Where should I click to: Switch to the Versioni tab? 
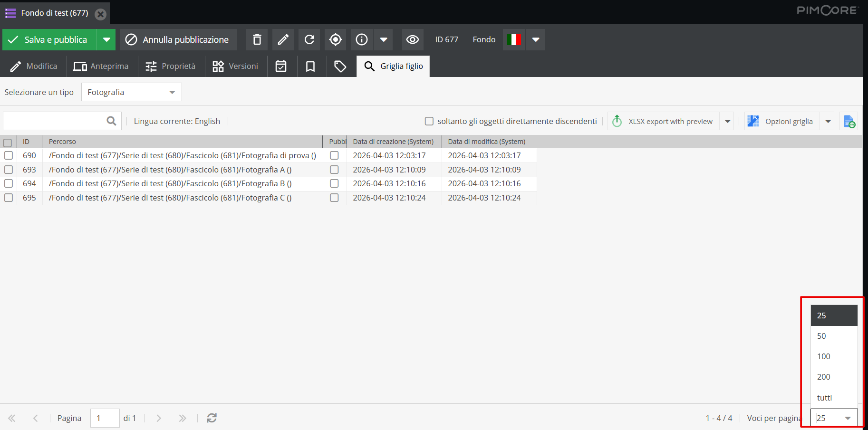click(235, 66)
